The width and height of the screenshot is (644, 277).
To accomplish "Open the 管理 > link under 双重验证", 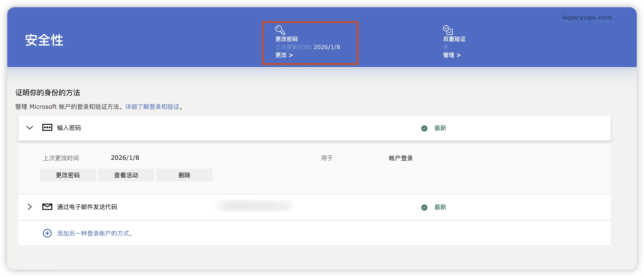I will [x=451, y=55].
